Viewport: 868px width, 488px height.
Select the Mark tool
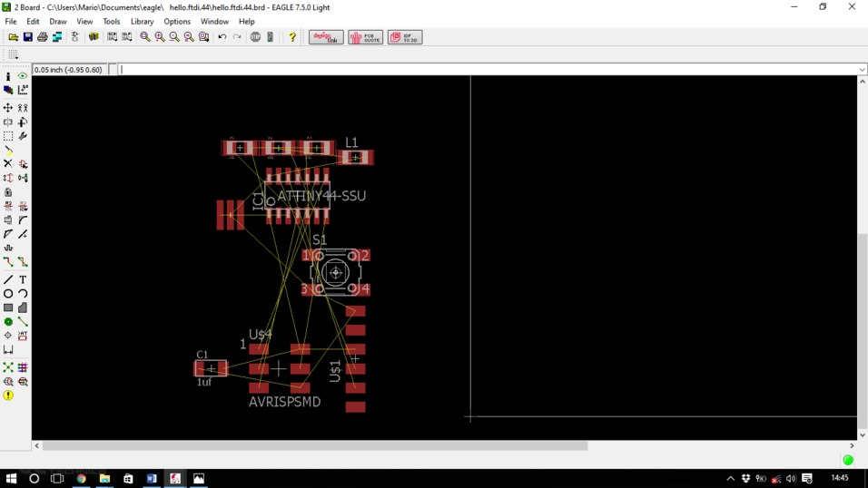(x=23, y=90)
